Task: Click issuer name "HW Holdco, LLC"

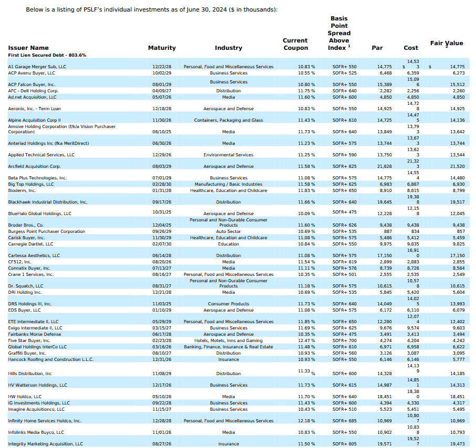Action: point(25,397)
